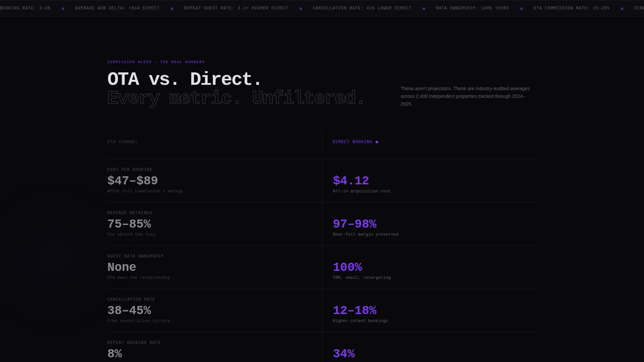
Task: Click the None guest data ownership value
Action: (121, 267)
